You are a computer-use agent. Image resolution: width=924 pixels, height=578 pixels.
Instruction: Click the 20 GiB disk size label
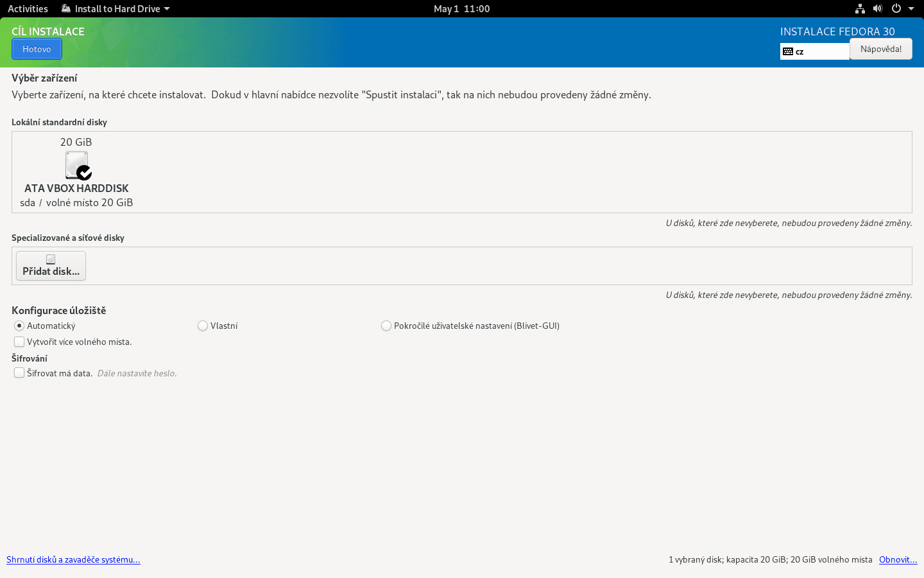coord(76,142)
